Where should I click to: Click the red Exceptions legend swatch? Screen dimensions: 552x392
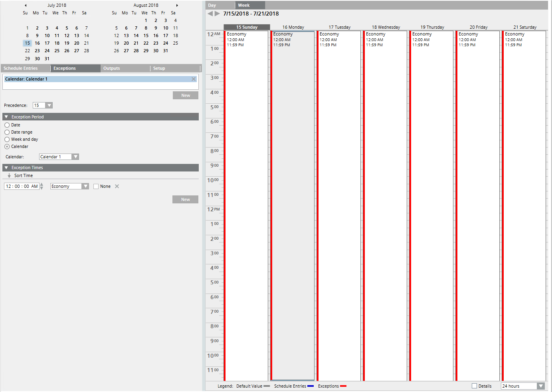point(343,386)
